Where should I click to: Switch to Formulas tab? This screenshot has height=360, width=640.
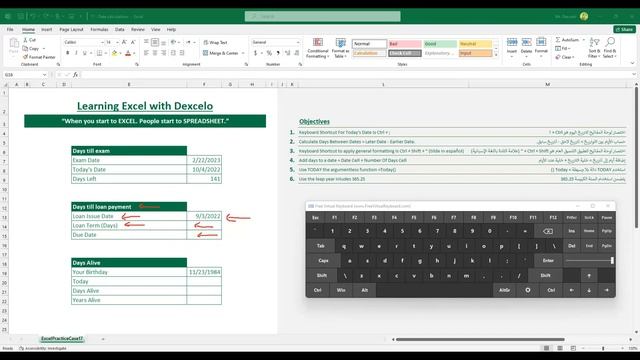click(x=99, y=29)
